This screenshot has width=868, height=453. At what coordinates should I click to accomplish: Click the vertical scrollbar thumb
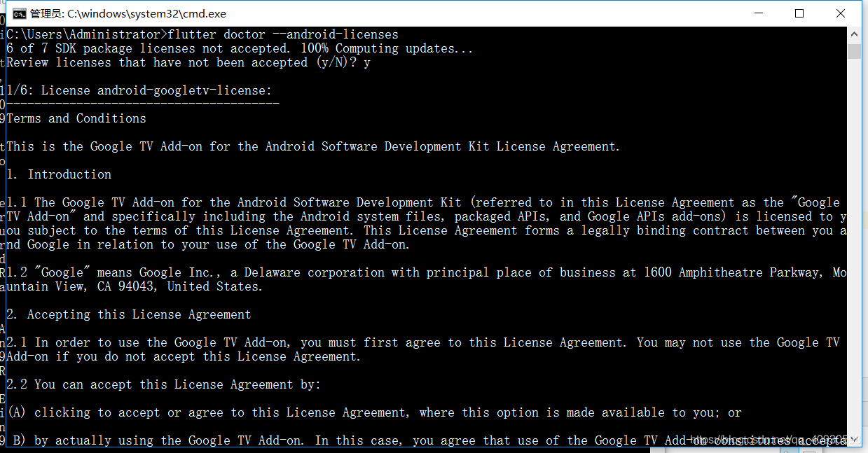pyautogui.click(x=854, y=51)
